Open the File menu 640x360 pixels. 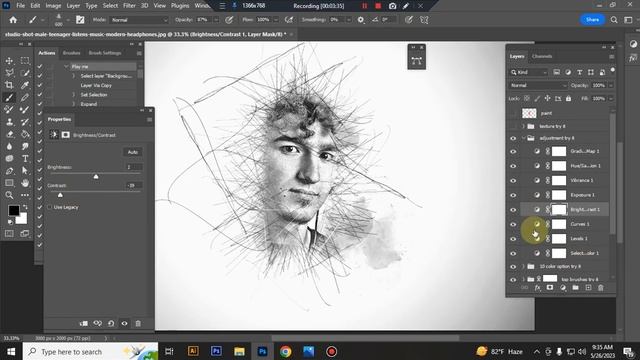[20, 6]
